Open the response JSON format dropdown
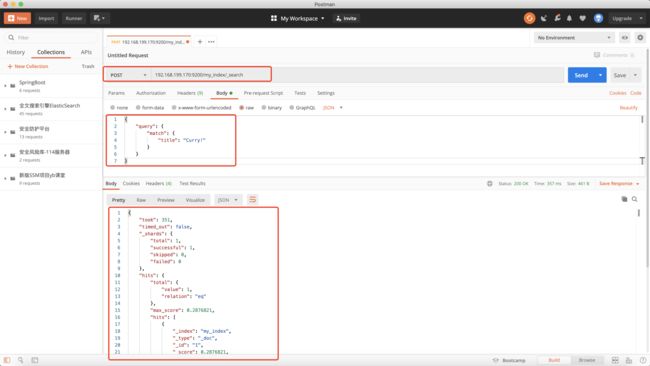 [228, 200]
